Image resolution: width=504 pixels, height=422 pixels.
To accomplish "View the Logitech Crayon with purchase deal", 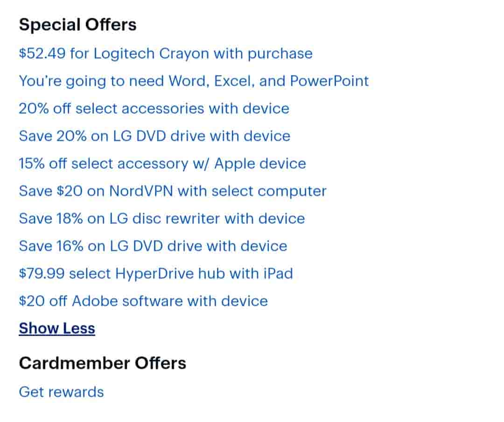I will (x=166, y=54).
